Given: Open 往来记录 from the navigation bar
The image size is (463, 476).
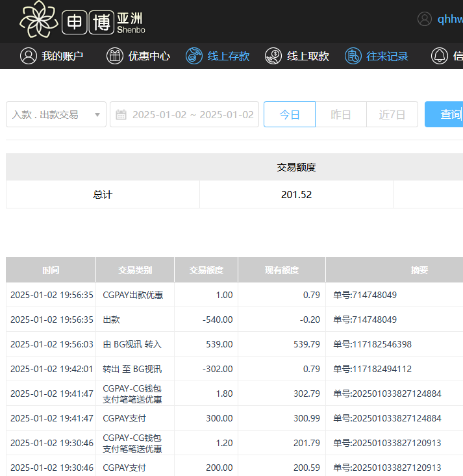Looking at the screenshot, I should point(387,56).
